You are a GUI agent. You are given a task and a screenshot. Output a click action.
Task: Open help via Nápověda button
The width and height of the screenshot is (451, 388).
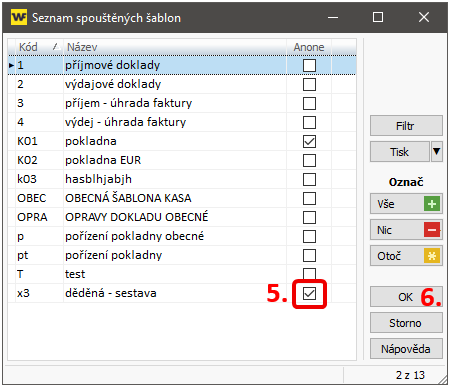(x=406, y=349)
